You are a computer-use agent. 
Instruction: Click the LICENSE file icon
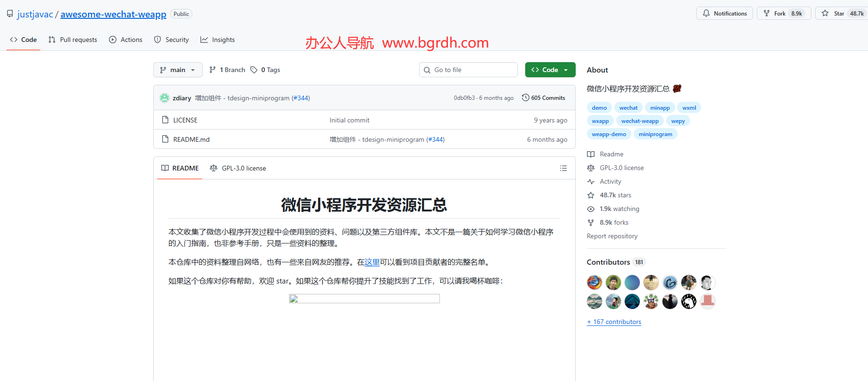[165, 120]
